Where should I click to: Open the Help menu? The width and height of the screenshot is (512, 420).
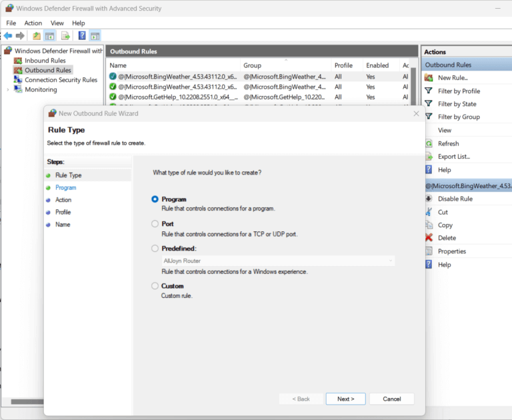click(x=79, y=23)
